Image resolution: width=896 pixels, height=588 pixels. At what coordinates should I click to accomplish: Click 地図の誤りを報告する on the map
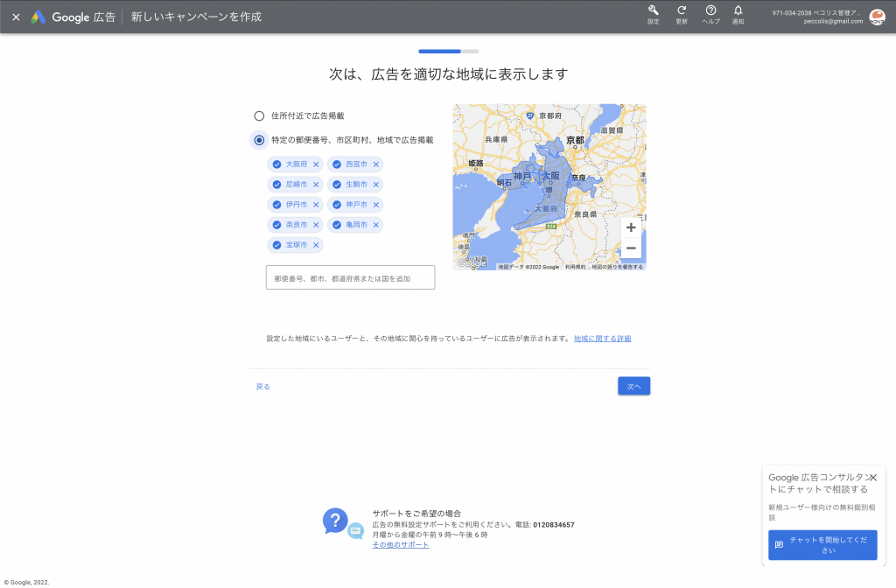coord(617,267)
